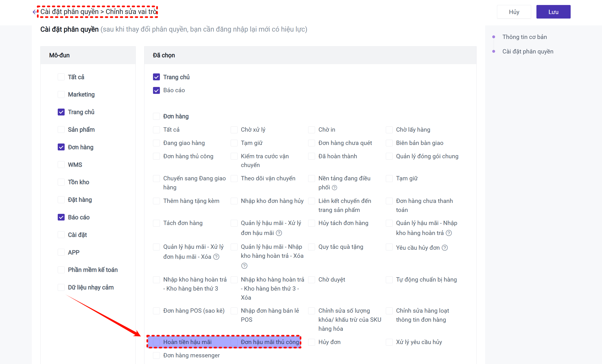The height and width of the screenshot is (364, 602).
Task: Go to Thông tin cơ bản section
Action: pyautogui.click(x=524, y=37)
